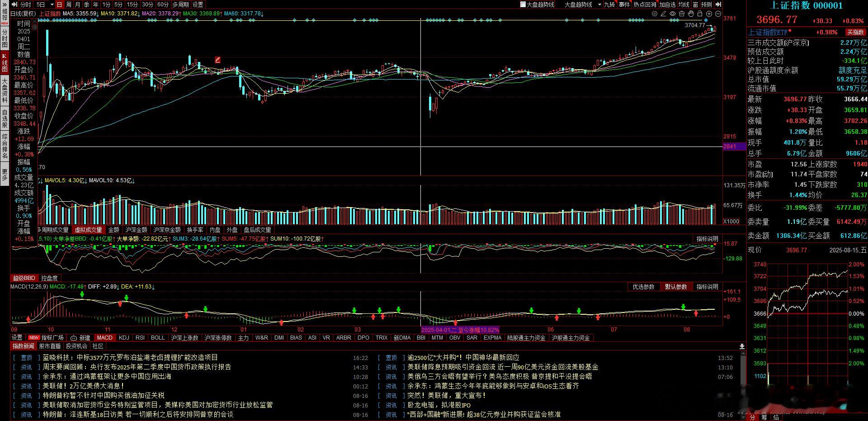Click 指标说明 in the BBD panel
Screen dimensions: 868x421
click(x=707, y=239)
